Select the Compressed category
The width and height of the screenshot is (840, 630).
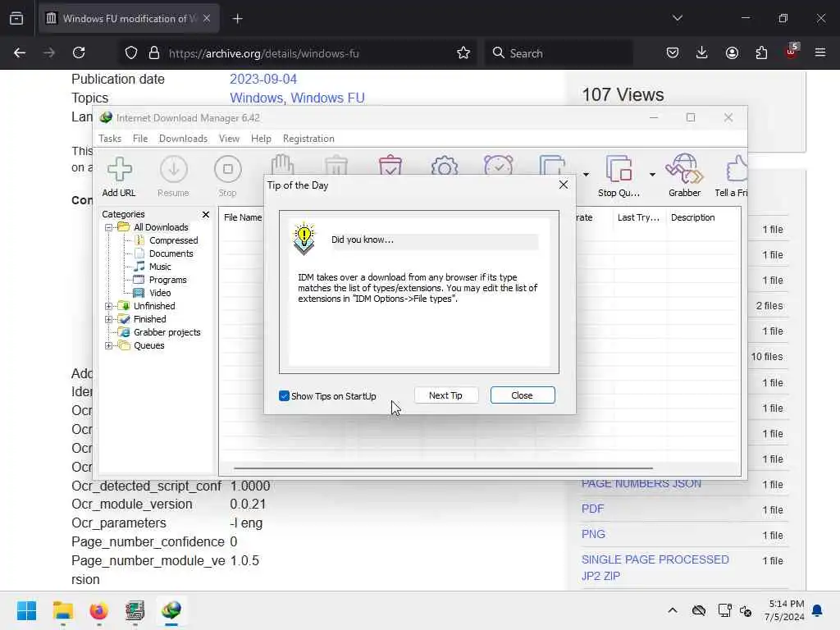click(x=174, y=240)
